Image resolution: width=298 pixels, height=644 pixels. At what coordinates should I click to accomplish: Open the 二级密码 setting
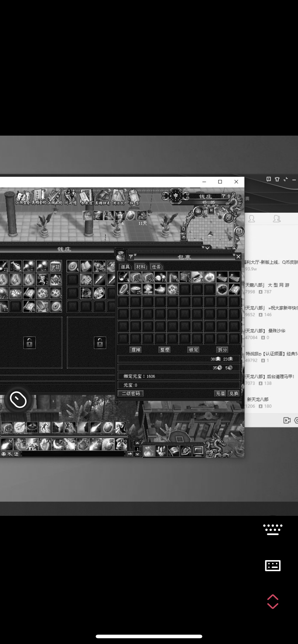tap(131, 393)
